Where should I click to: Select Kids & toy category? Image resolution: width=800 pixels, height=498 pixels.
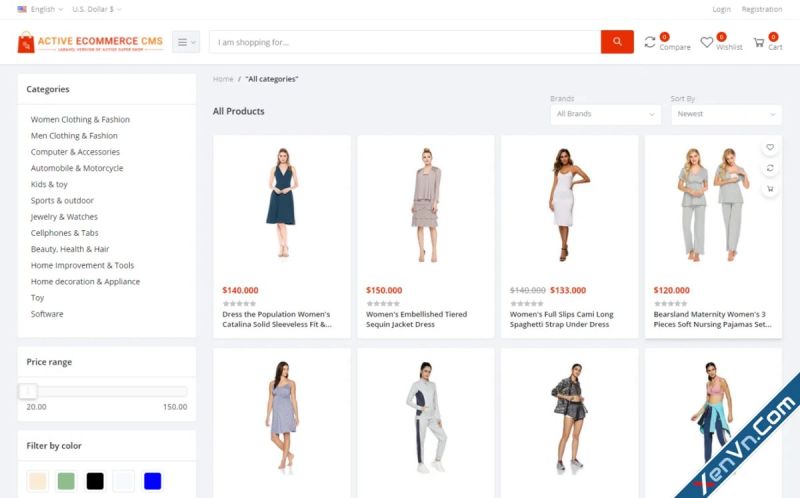click(x=49, y=184)
